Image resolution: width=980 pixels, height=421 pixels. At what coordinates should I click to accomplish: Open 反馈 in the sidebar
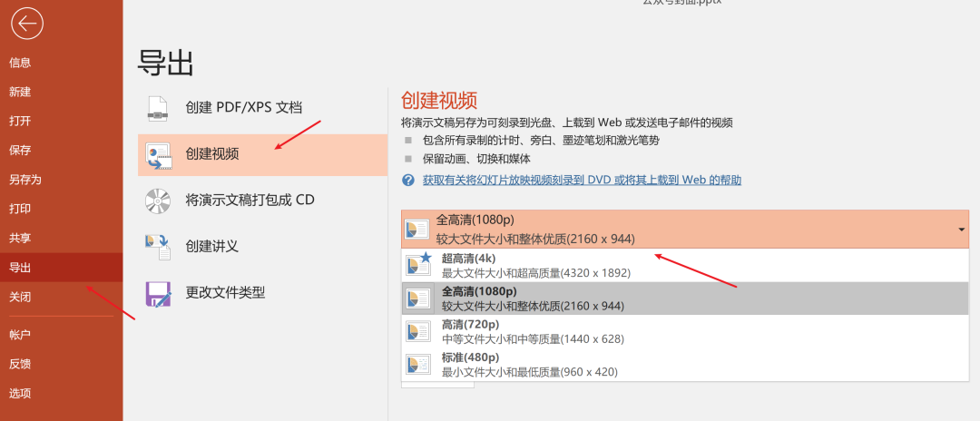click(x=62, y=364)
